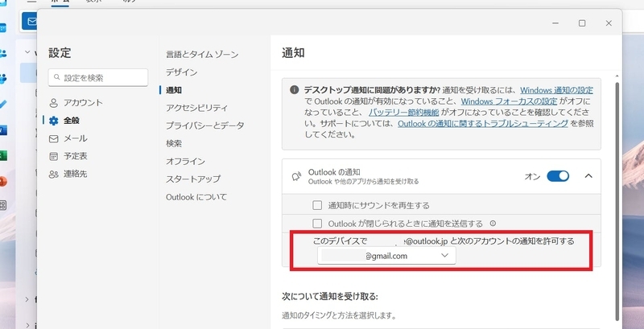The height and width of the screenshot is (329, 644).
Task: Follow the Windows フォーカスの設定 link
Action: click(x=509, y=101)
